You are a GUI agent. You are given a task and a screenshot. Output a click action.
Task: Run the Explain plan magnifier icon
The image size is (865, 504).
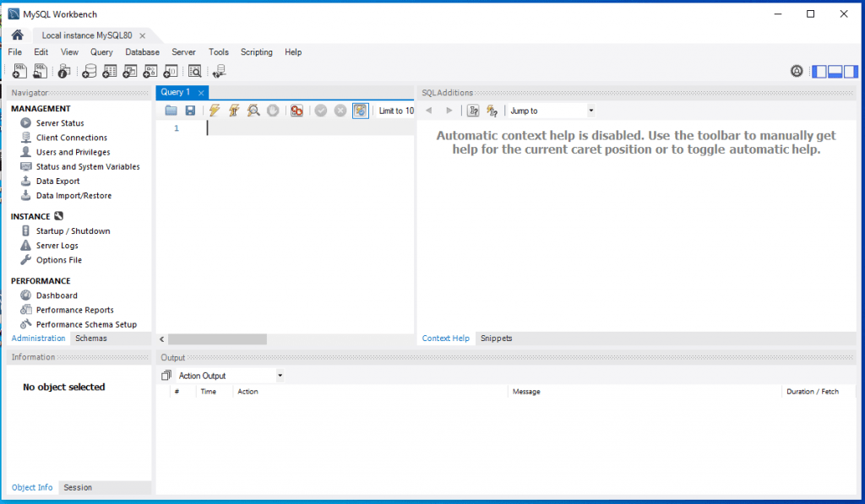tap(253, 110)
